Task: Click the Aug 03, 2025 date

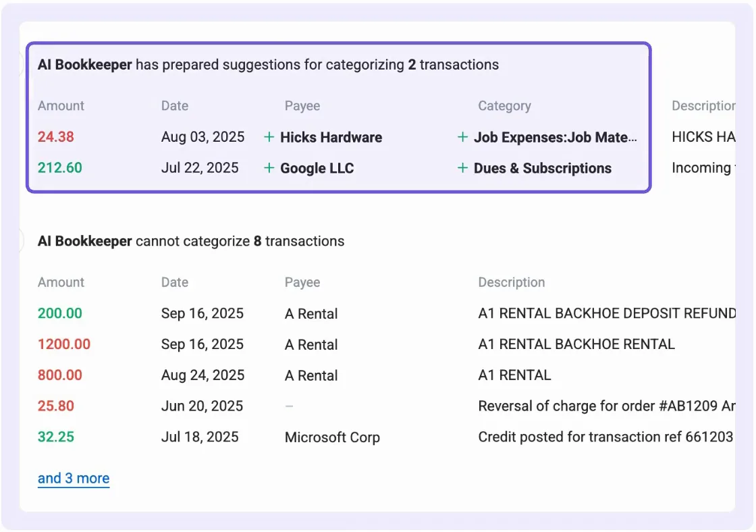Action: (x=202, y=137)
